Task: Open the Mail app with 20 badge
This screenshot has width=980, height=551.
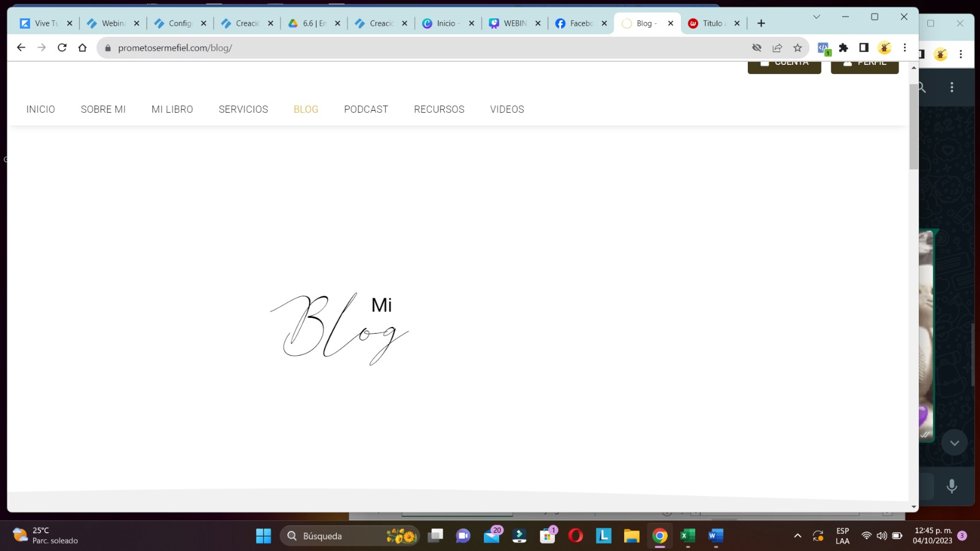Action: pyautogui.click(x=492, y=536)
